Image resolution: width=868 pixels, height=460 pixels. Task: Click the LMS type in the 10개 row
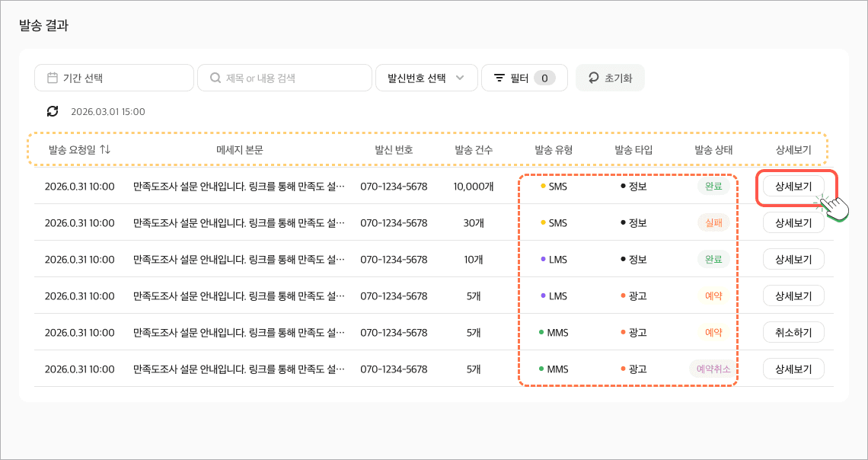554,260
